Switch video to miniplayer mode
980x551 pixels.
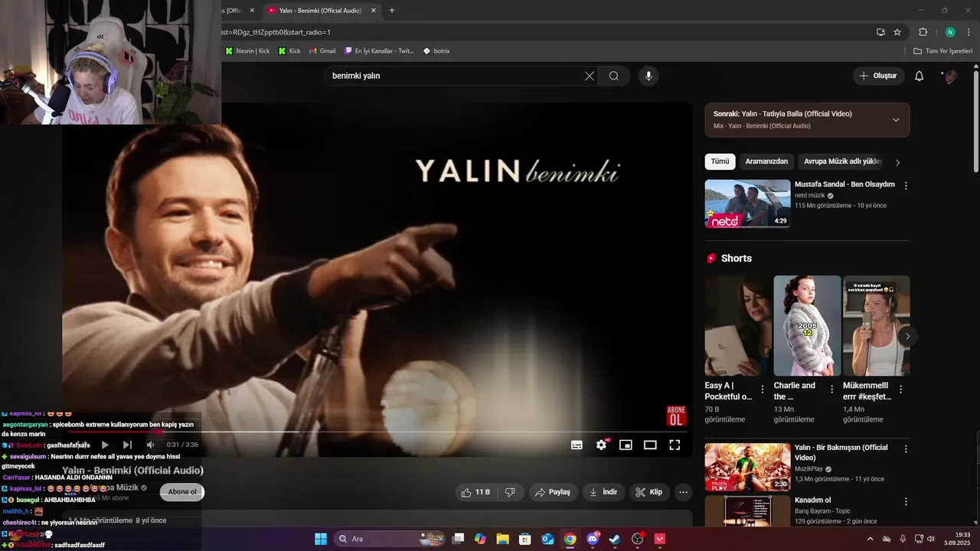626,445
